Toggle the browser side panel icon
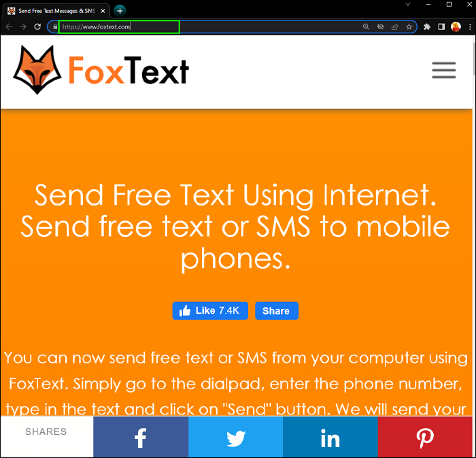This screenshot has height=458, width=476. click(441, 27)
